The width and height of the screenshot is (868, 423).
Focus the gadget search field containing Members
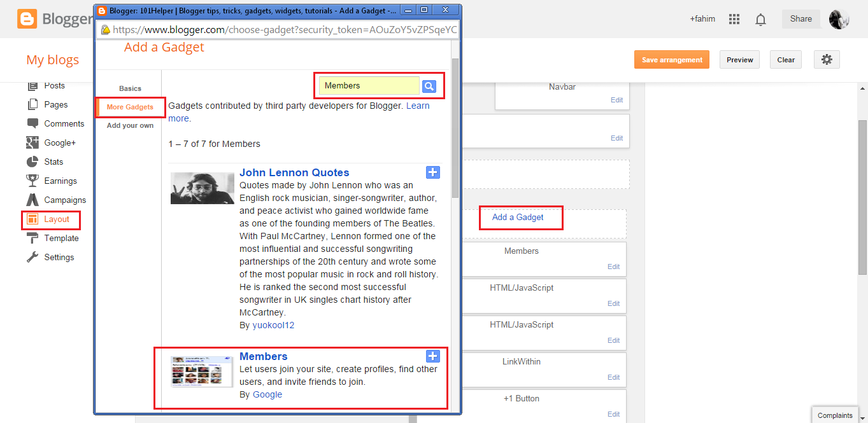tap(369, 86)
